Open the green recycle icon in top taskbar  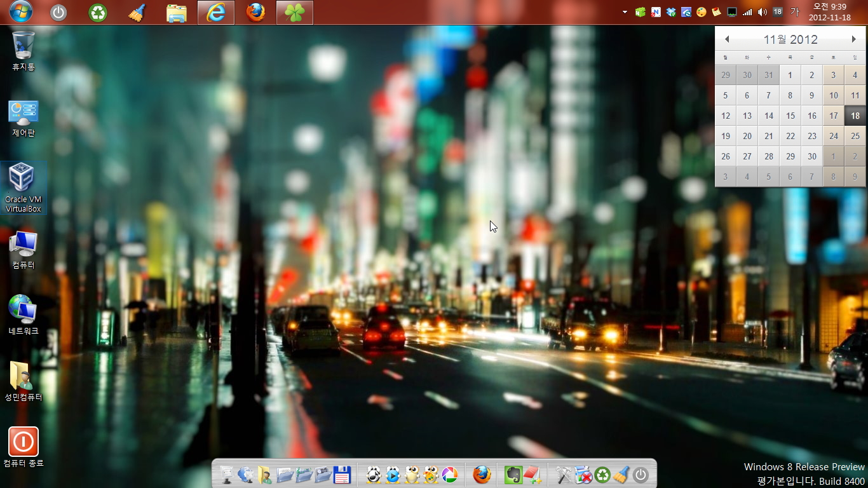[x=98, y=12]
